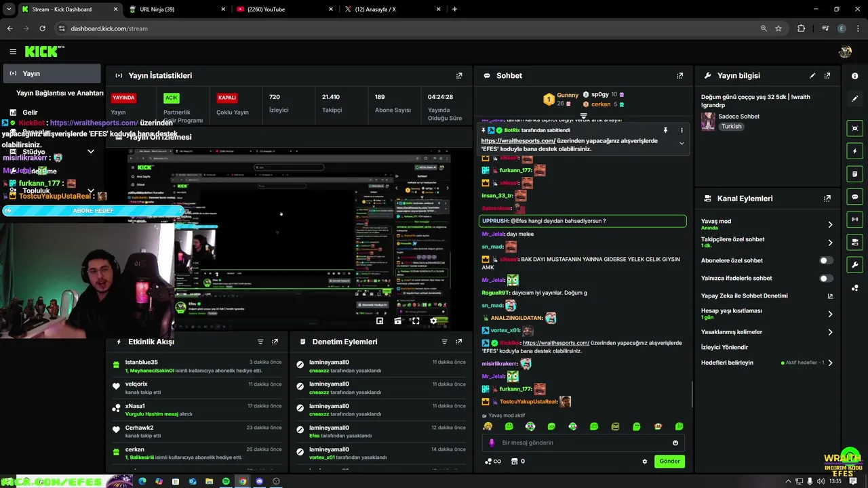Viewport: 868px width, 488px height.
Task: Enter fullscreen on the stream preview player
Action: click(416, 321)
